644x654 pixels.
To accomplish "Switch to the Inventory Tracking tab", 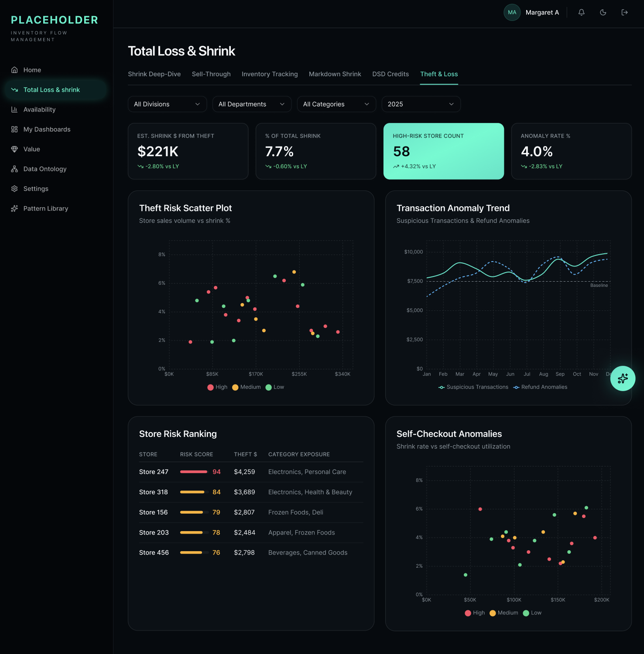I will [x=270, y=74].
